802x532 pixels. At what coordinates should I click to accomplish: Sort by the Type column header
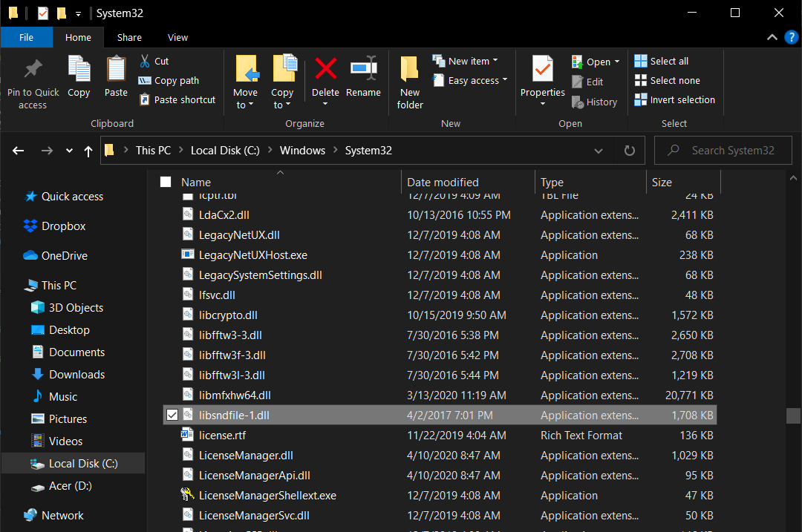pos(591,182)
